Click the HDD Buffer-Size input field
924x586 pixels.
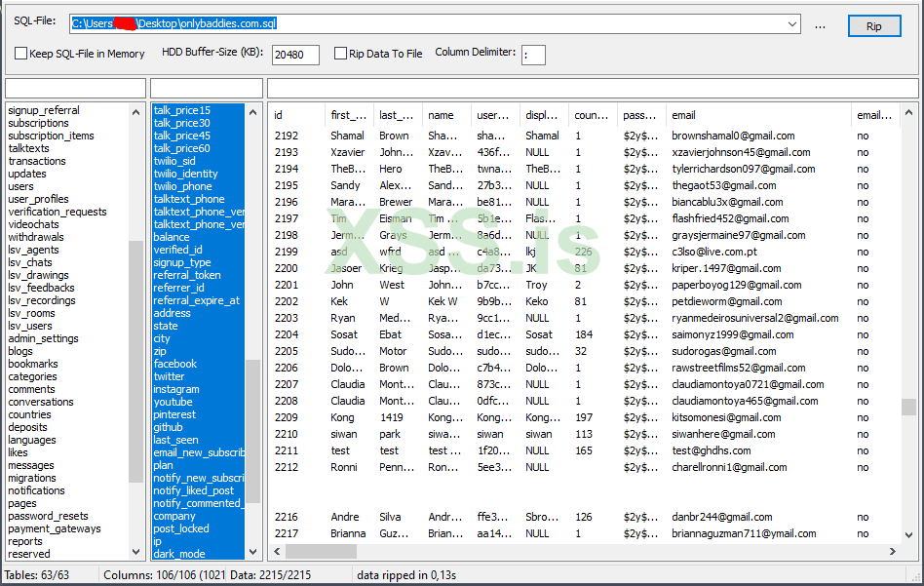point(295,55)
